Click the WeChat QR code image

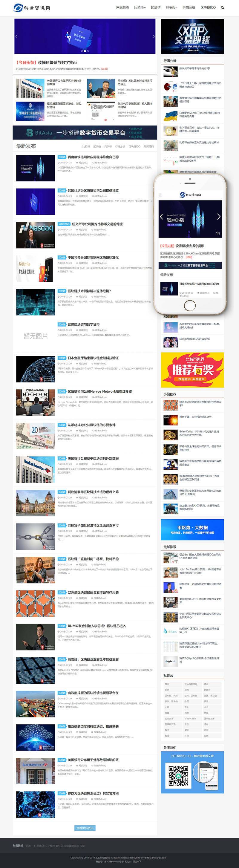178,776
